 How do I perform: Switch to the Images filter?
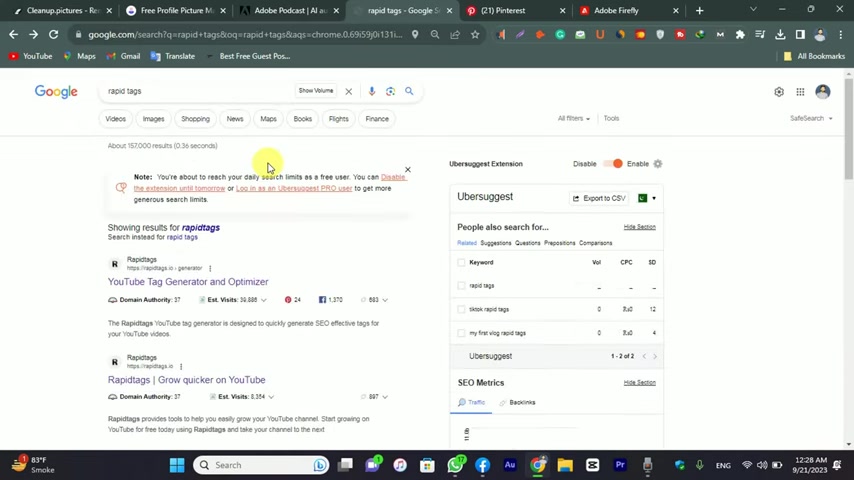[x=154, y=119]
